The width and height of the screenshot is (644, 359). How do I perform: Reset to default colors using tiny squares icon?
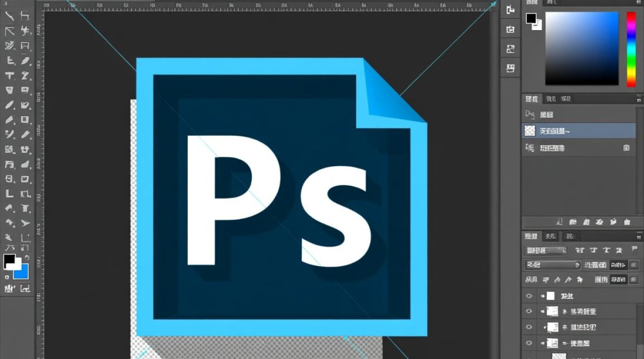7,277
